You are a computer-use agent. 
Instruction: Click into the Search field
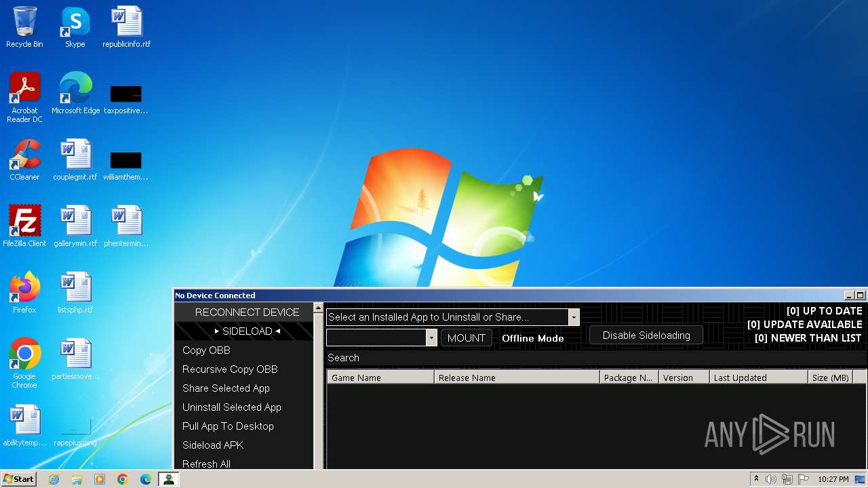coord(596,358)
